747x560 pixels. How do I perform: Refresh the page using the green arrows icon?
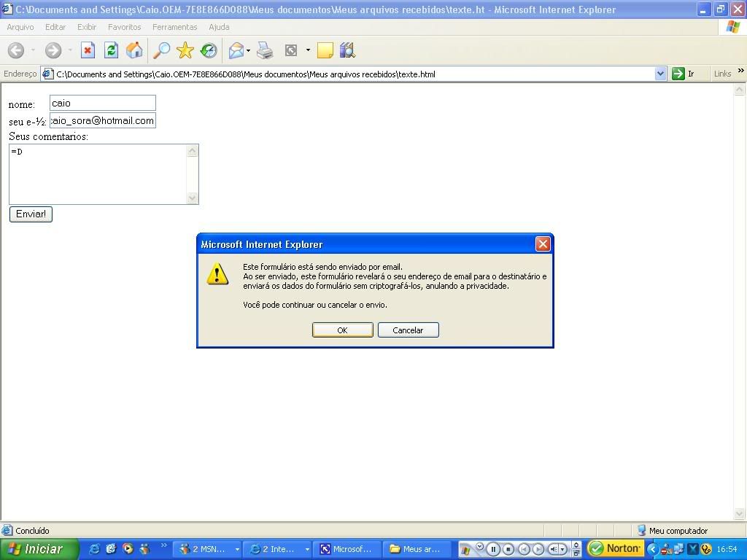tap(111, 50)
